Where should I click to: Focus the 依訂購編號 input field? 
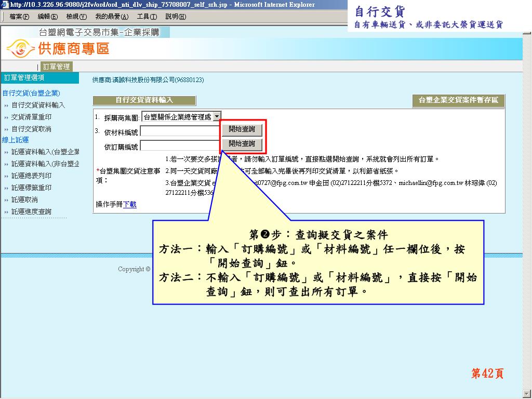(x=180, y=145)
